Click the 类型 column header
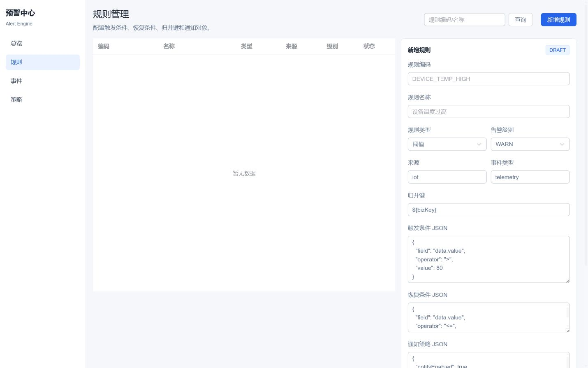The height and width of the screenshot is (368, 588). coord(247,47)
